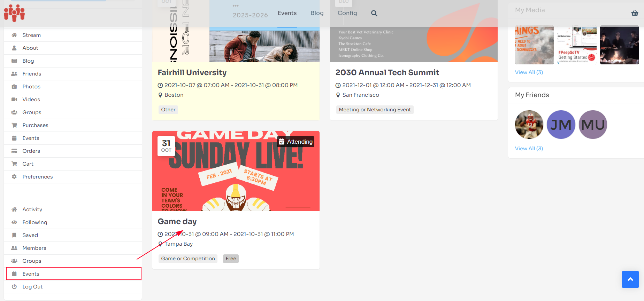Click the Members people icon
Screen dimensions: 644x301
[x=14, y=248]
